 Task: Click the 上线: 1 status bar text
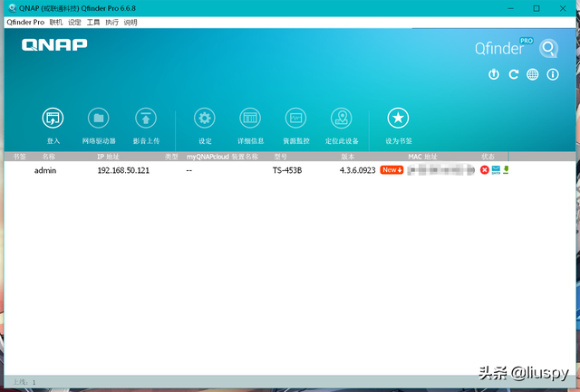point(24,382)
